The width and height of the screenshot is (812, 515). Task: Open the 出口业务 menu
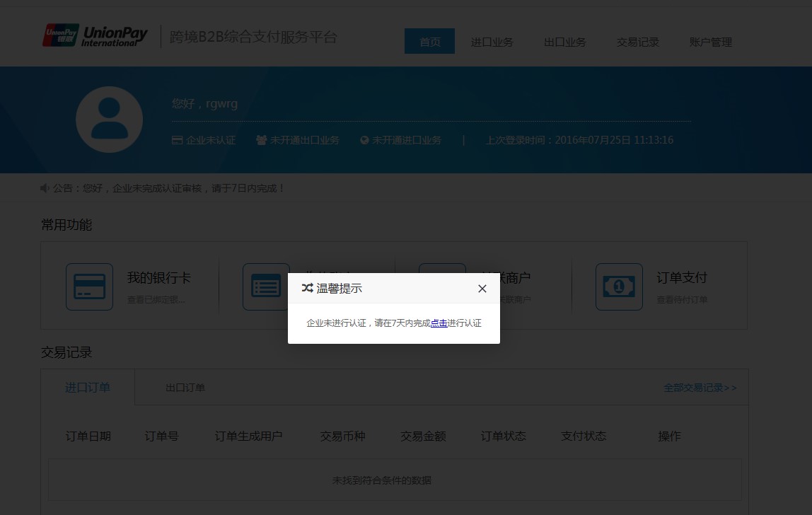pos(564,42)
